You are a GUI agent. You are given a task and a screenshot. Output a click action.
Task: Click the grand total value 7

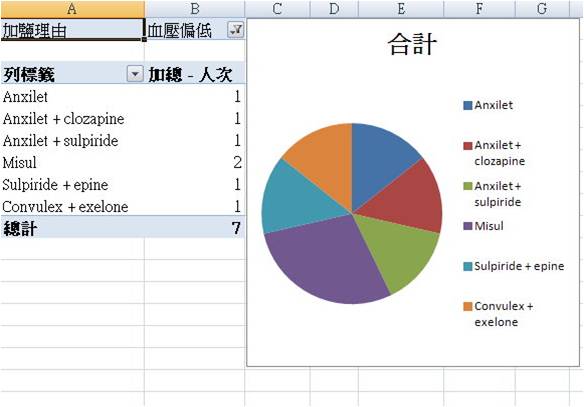pyautogui.click(x=236, y=228)
